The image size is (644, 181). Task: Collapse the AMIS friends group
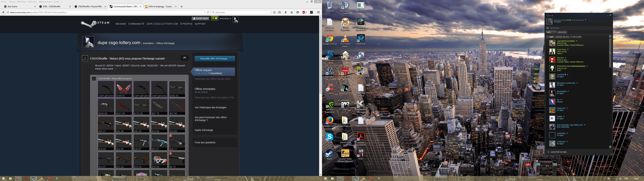click(x=548, y=37)
